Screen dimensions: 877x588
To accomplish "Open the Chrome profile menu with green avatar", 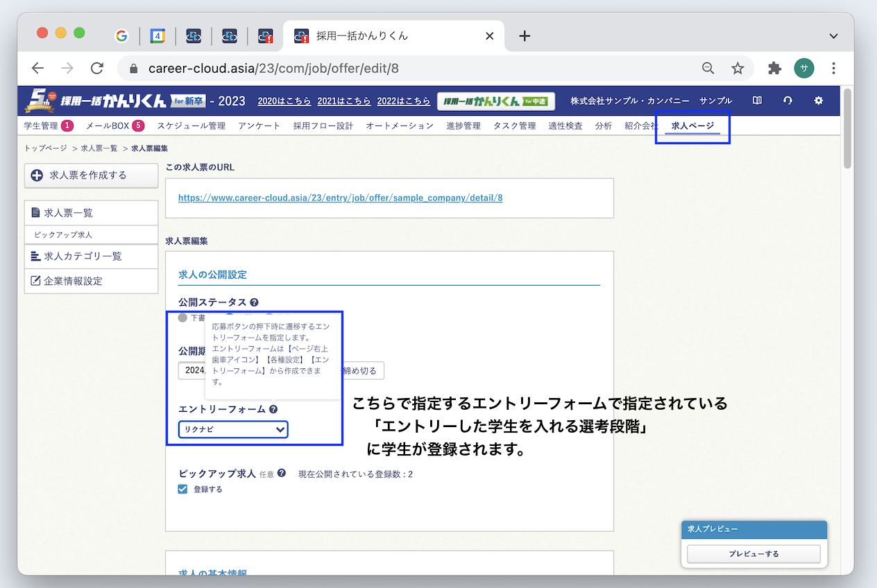I will click(803, 69).
